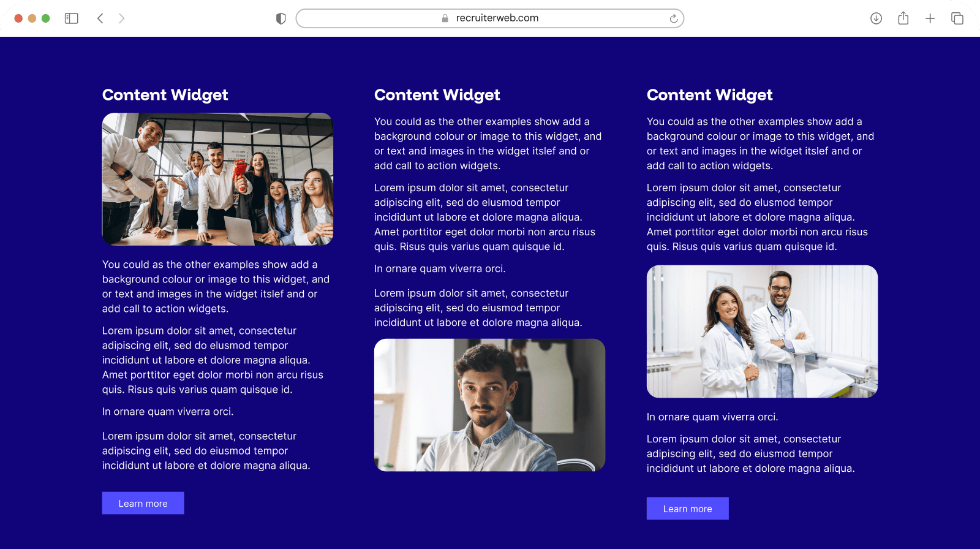Go forward using the right chevron

coord(121,18)
